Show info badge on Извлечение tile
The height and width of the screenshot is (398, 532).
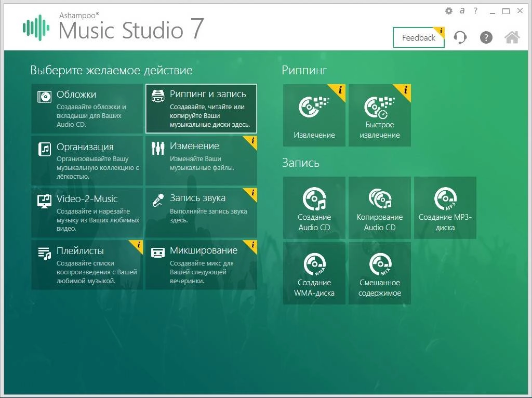[339, 90]
